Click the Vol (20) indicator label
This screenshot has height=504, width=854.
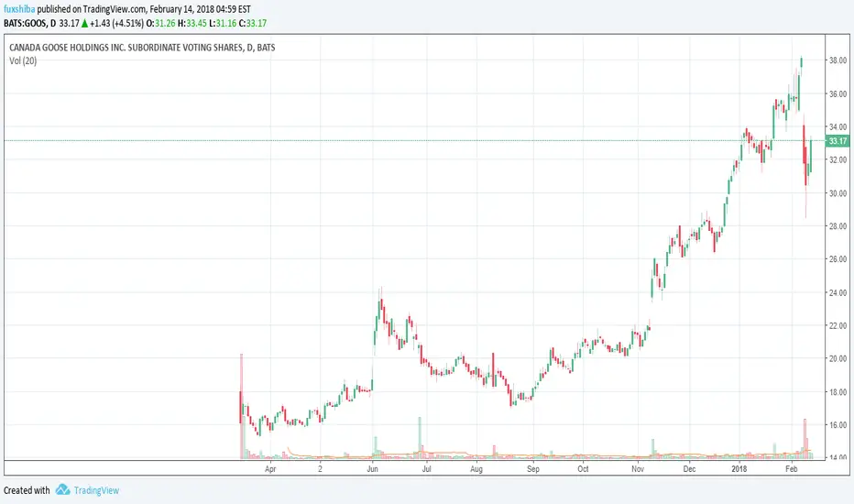[23, 60]
